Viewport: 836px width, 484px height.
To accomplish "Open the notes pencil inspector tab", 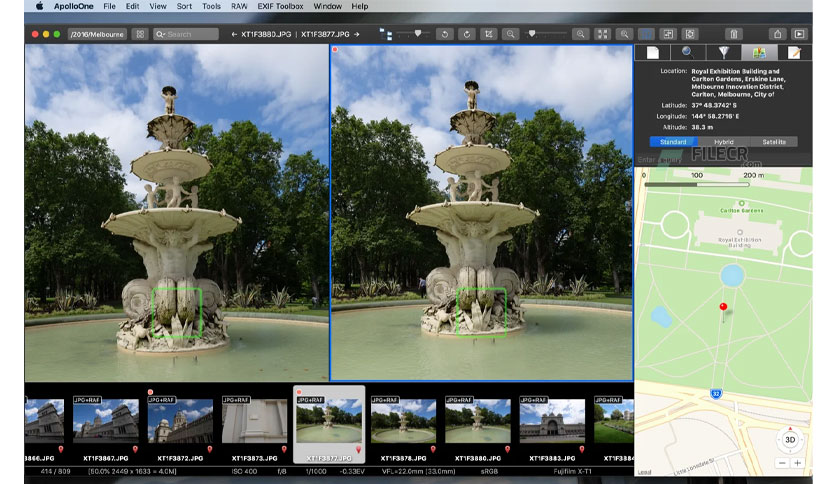I will tap(794, 52).
